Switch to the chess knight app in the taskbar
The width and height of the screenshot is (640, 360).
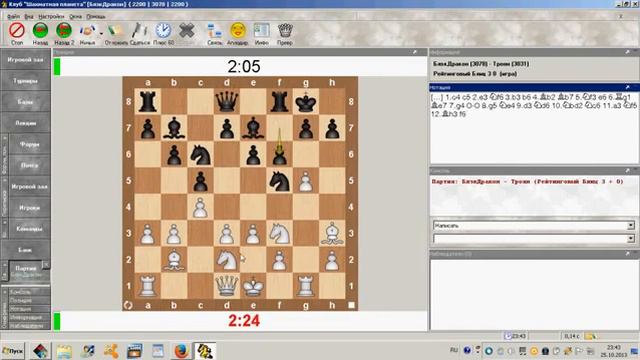click(x=204, y=351)
